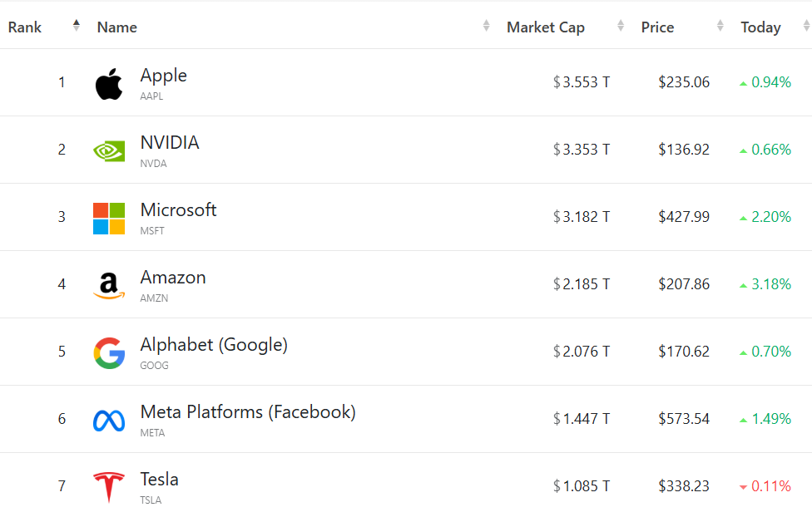This screenshot has width=812, height=517.
Task: Click the Apple logo icon
Action: click(x=109, y=84)
